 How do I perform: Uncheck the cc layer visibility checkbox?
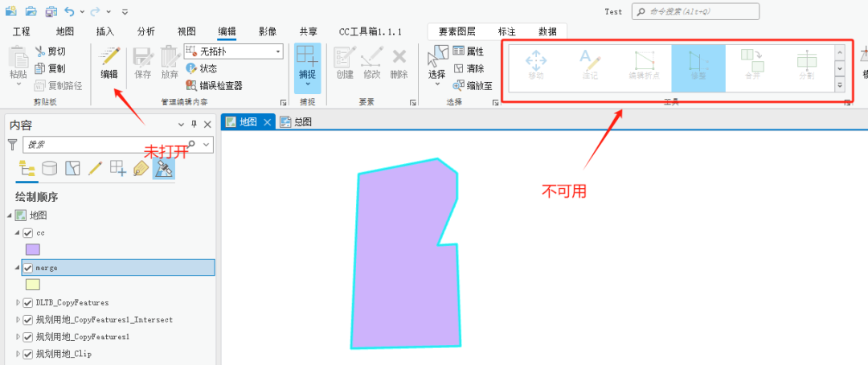click(27, 232)
